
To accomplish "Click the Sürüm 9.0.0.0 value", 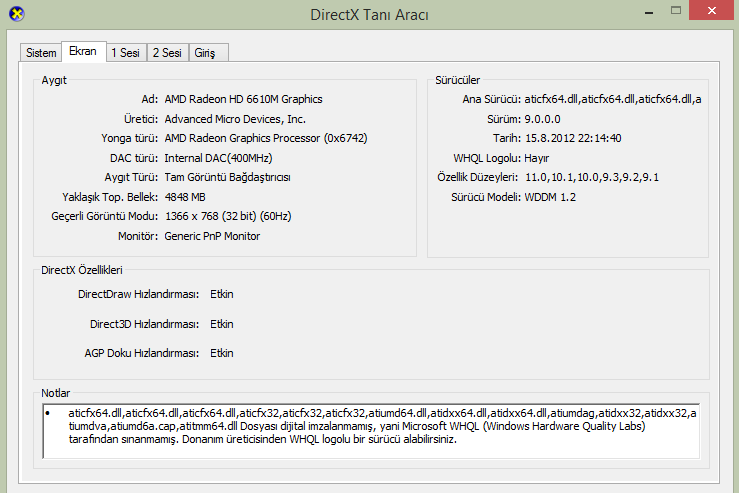I will [x=542, y=119].
